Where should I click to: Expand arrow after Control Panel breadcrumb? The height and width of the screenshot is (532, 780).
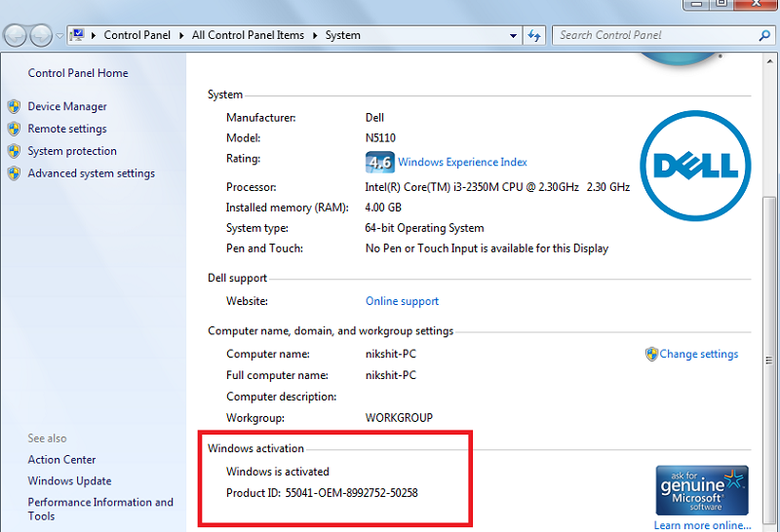coord(181,36)
